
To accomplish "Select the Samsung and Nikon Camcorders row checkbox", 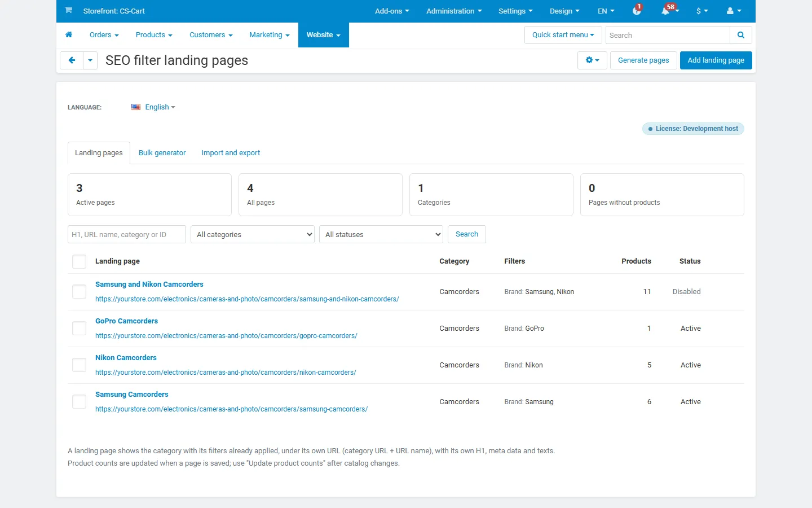I will click(x=80, y=292).
